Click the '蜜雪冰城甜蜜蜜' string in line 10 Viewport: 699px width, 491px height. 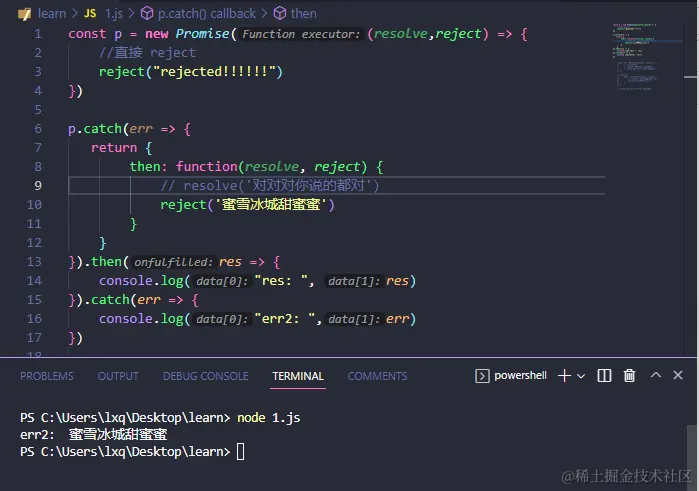(x=271, y=204)
